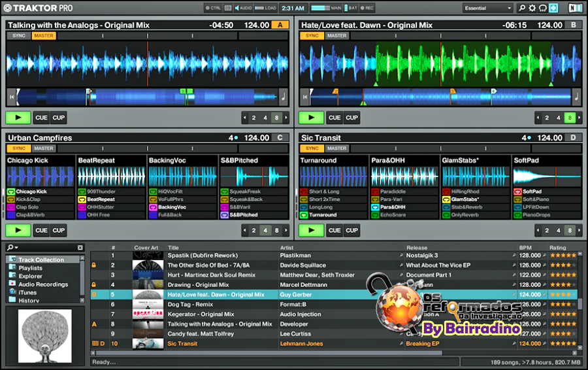Image resolution: width=588 pixels, height=370 pixels.
Task: Toggle the headphone cruise mode icon
Action: (x=543, y=8)
